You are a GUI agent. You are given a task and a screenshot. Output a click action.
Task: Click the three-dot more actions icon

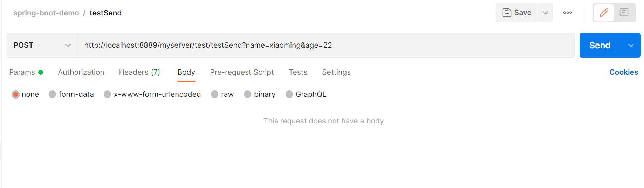(x=567, y=13)
